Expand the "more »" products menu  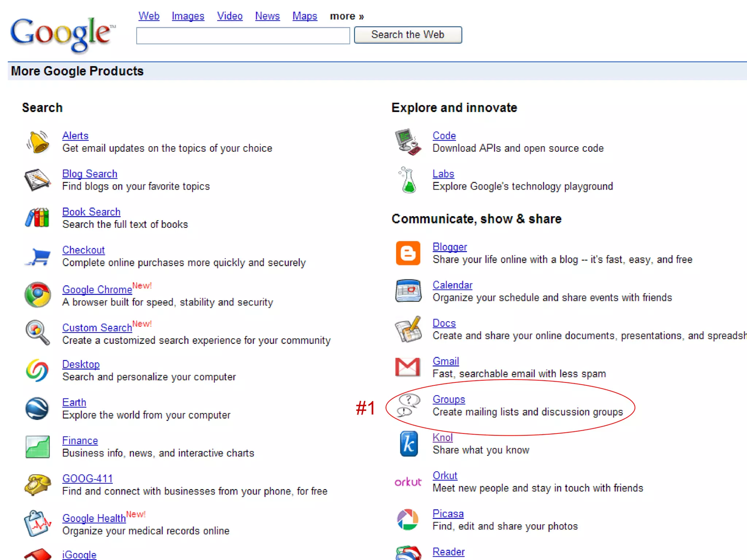coord(347,16)
